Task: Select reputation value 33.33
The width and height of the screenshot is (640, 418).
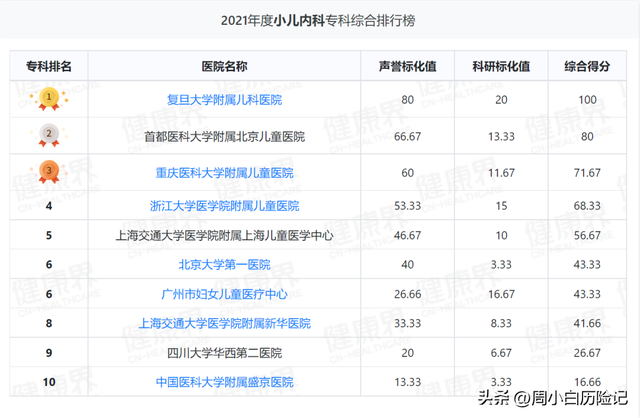Action: coord(407,323)
